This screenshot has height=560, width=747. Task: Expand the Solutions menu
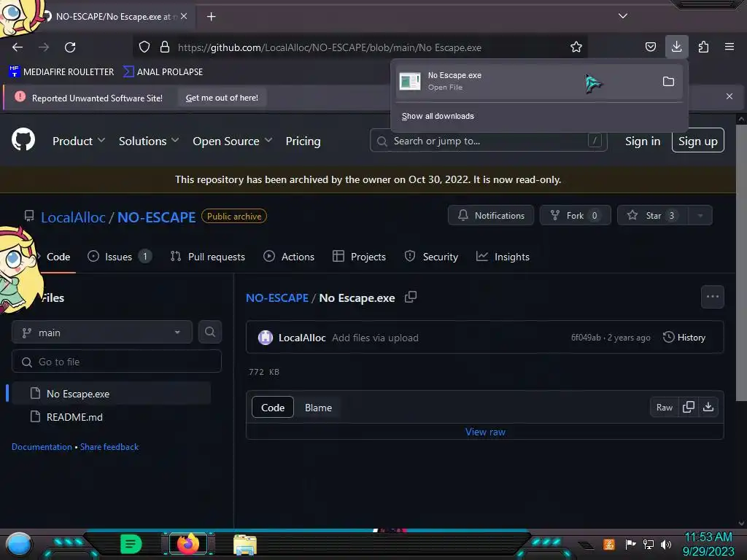click(149, 141)
